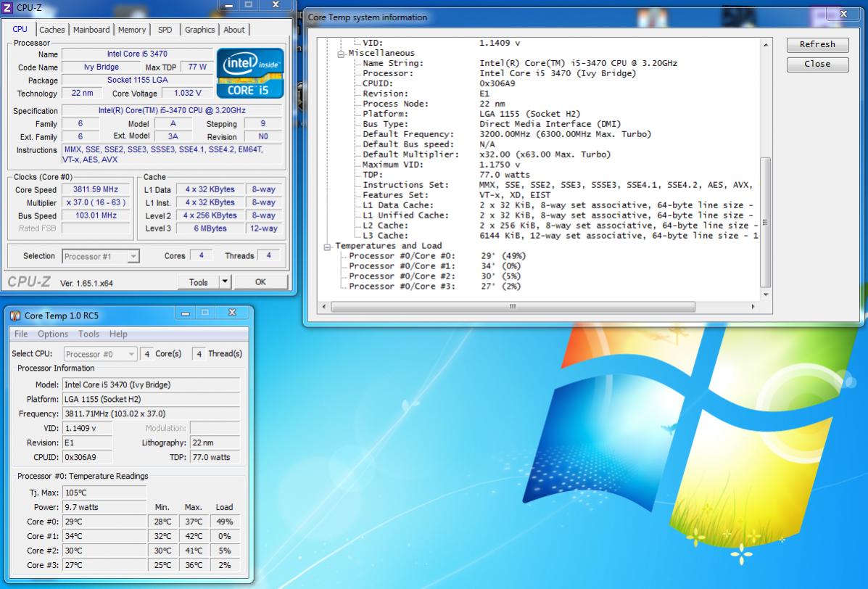Switch to the CPU tab in CPU-Z
Screen dimensions: 868x589
(x=20, y=29)
